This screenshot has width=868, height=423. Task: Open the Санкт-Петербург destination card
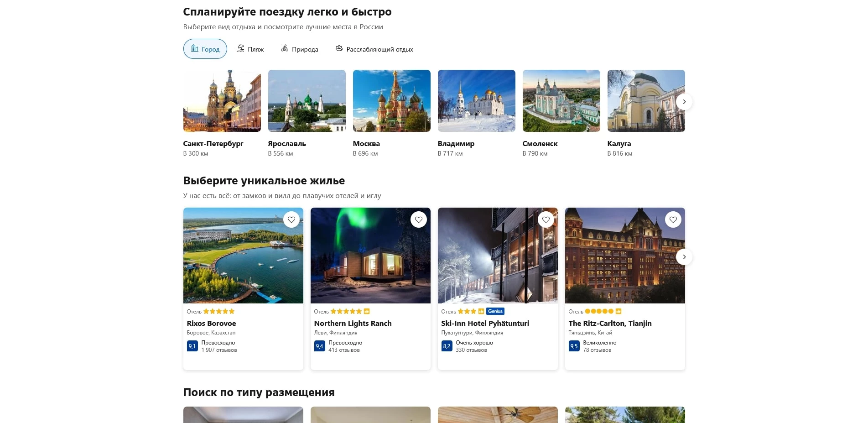(x=222, y=101)
